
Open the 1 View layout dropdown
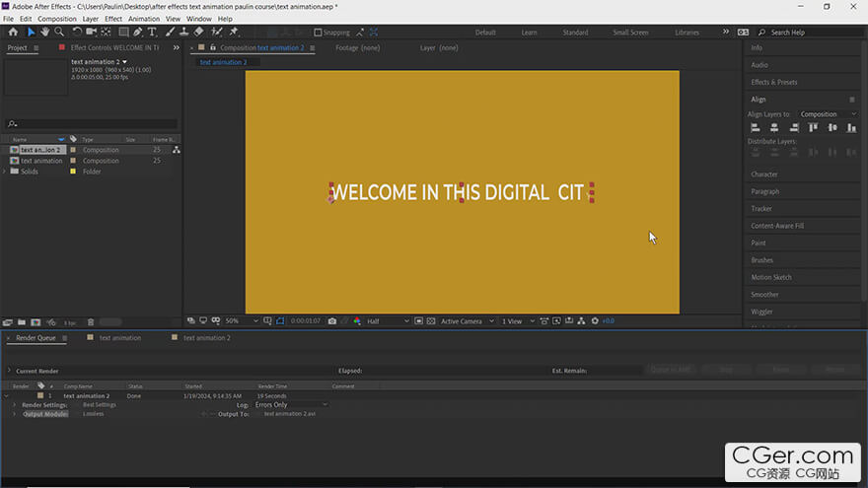click(518, 321)
